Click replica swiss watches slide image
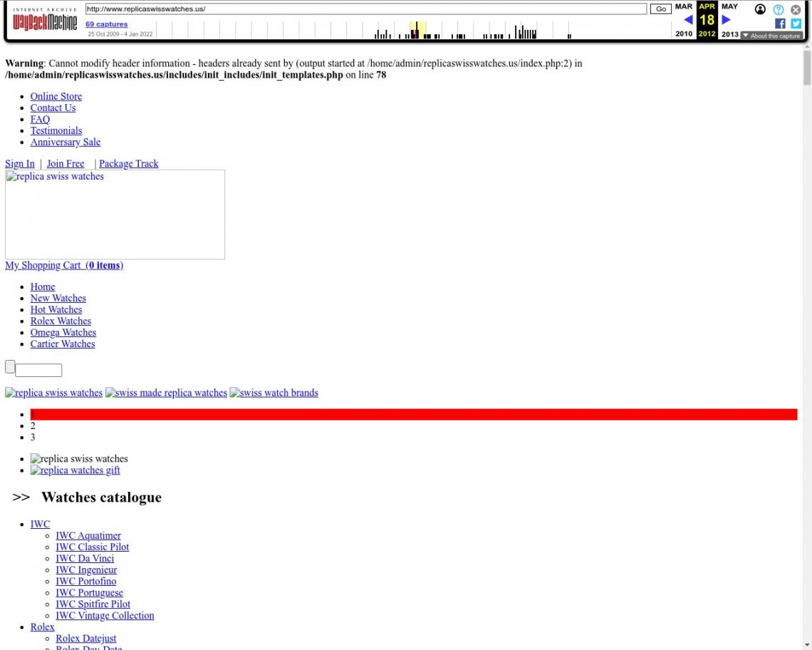 [79, 459]
